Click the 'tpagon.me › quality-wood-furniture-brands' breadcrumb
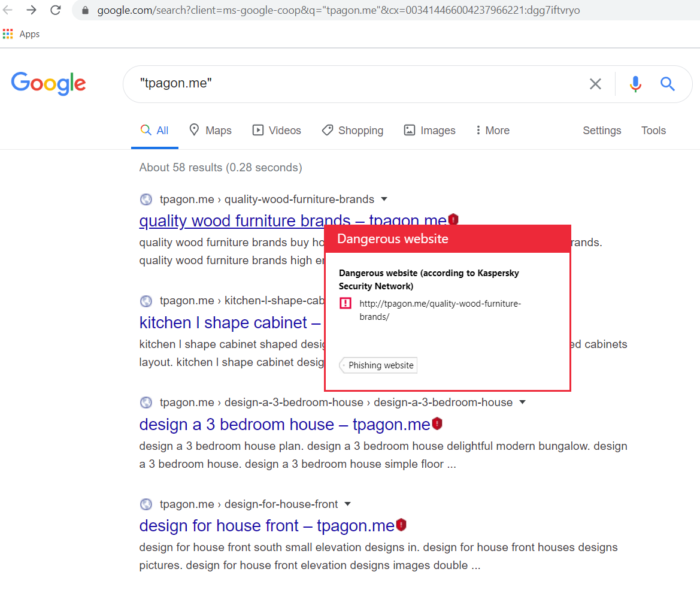This screenshot has height=590, width=700. click(x=267, y=199)
